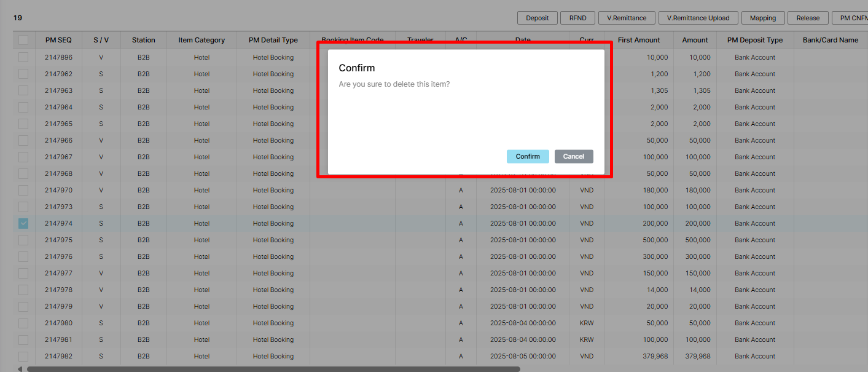
Task: Select PM SEQ cell 2147973
Action: tap(58, 207)
